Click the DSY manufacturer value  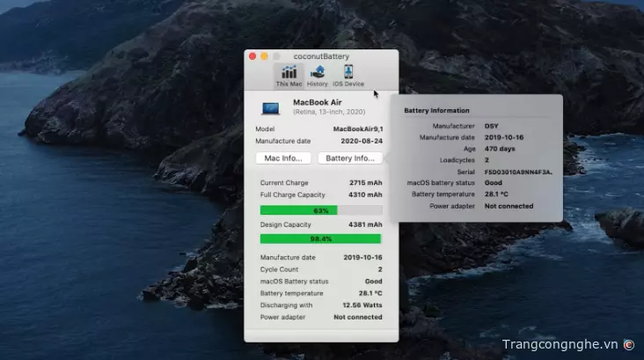point(491,126)
